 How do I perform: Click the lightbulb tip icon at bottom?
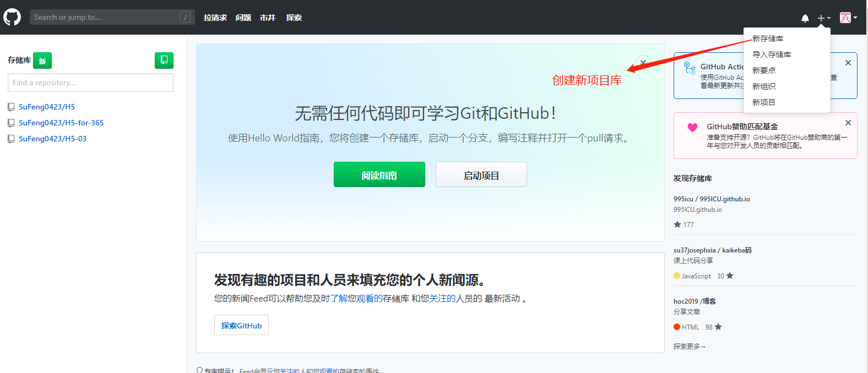pyautogui.click(x=199, y=370)
